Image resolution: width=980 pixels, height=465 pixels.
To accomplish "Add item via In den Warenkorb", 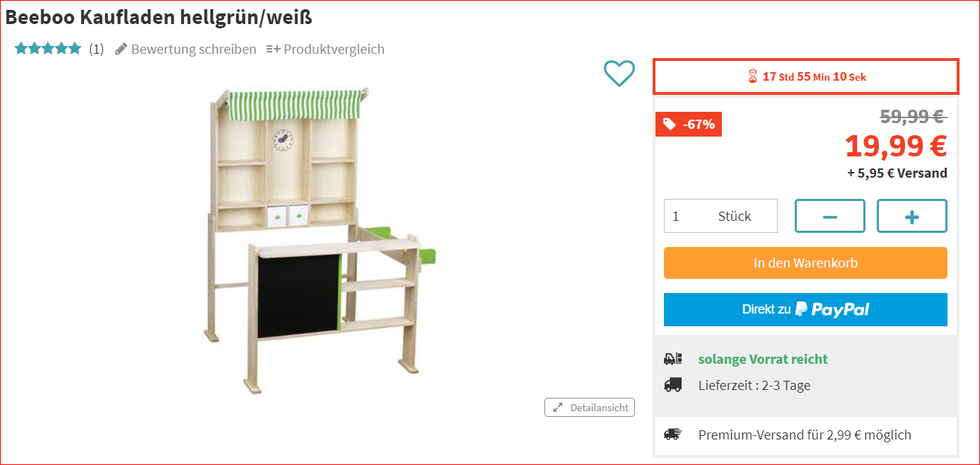I will [805, 263].
